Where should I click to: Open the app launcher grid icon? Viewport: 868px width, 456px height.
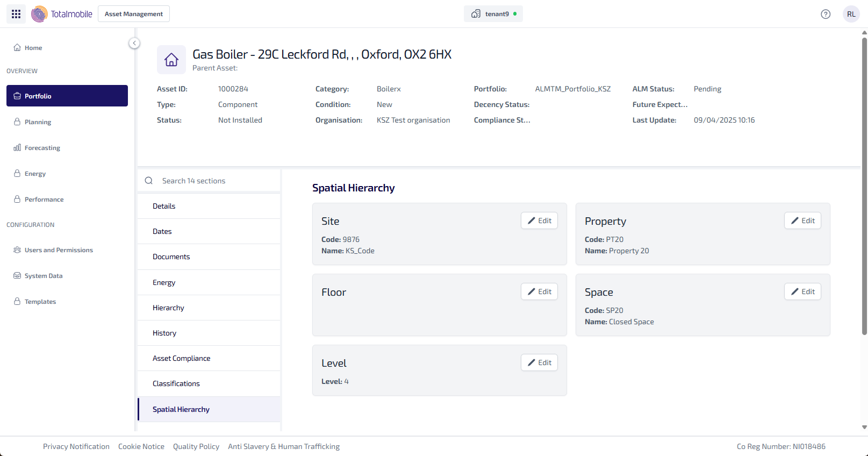click(16, 14)
